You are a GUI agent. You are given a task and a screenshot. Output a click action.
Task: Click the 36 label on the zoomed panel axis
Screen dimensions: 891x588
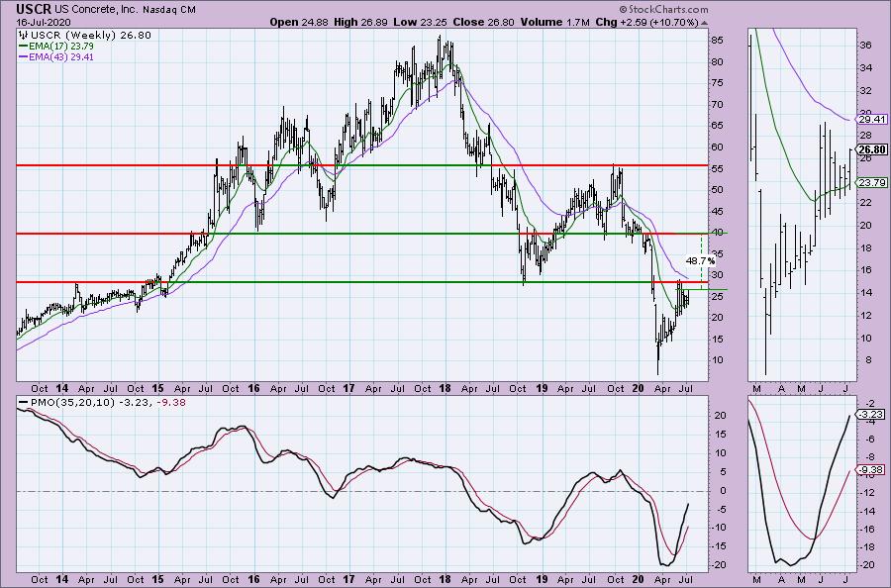(866, 46)
